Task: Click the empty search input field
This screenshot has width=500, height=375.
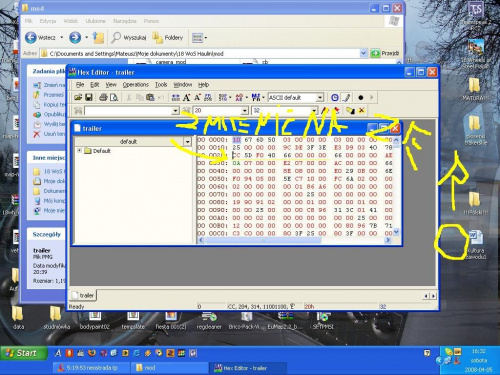Action: (129, 110)
